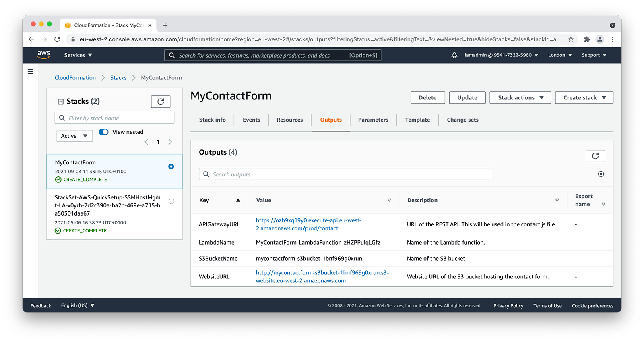Image resolution: width=644 pixels, height=342 pixels.
Task: Open the APIGatewayURL link
Action: pos(309,224)
